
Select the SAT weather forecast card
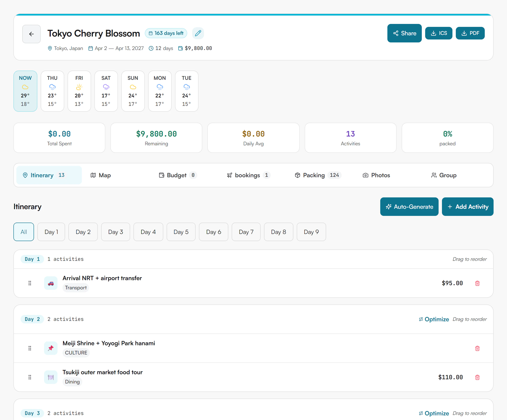(x=106, y=91)
